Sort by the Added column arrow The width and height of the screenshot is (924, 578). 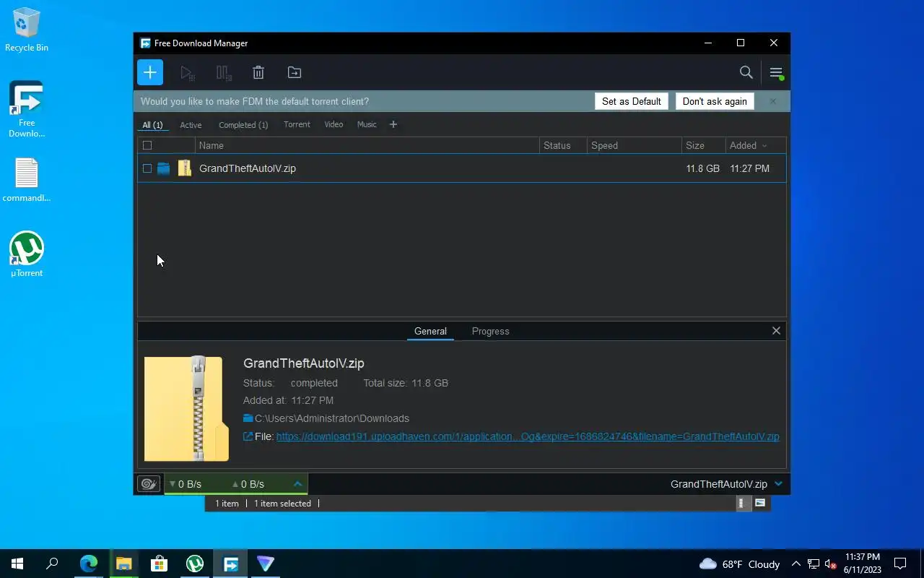[x=764, y=146]
